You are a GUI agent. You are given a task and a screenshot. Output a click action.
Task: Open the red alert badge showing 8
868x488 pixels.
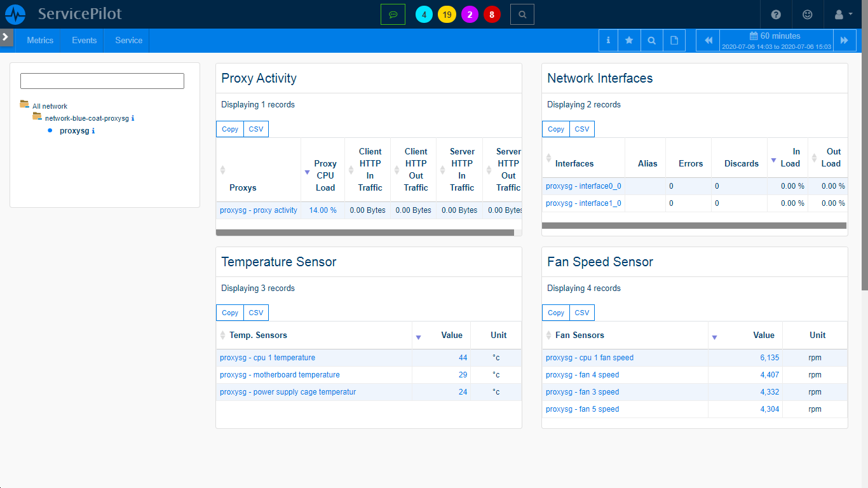(492, 14)
